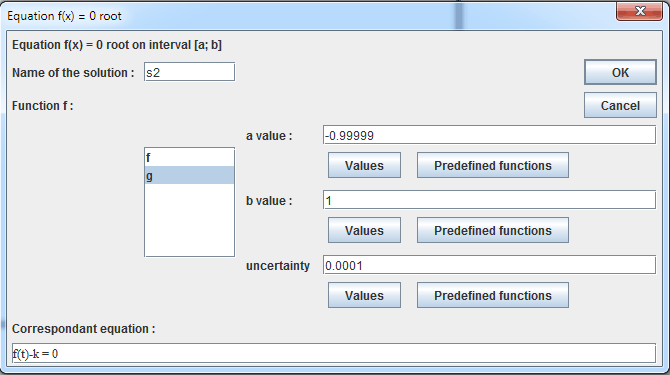Viewport: 670px width, 375px height.
Task: Close the Equation root dialog window
Action: click(x=639, y=11)
